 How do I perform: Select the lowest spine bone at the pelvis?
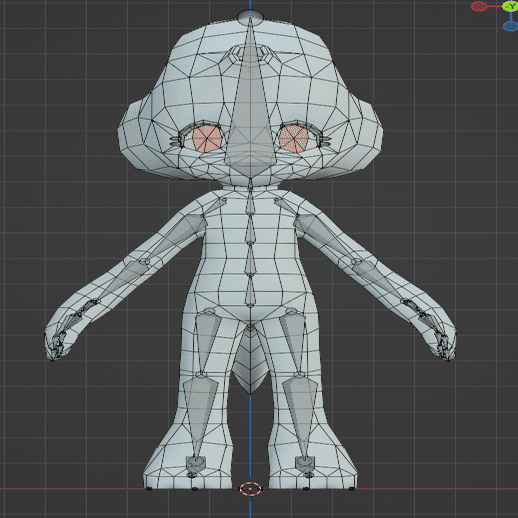coord(250,290)
